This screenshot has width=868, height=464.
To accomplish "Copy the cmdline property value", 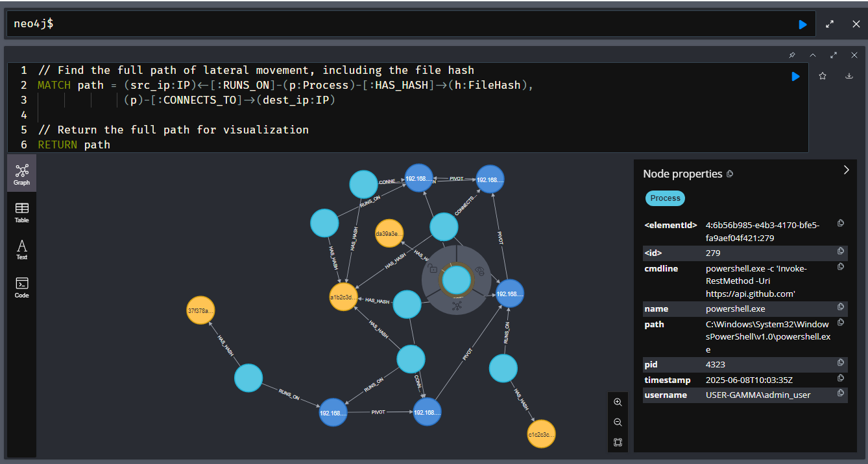I will 841,266.
